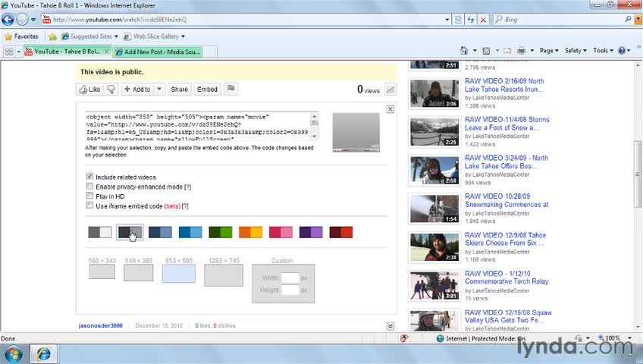Click the Add to button

pos(138,89)
